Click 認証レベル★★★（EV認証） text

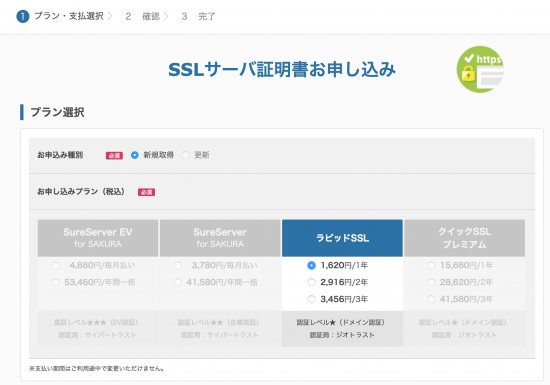(x=96, y=322)
